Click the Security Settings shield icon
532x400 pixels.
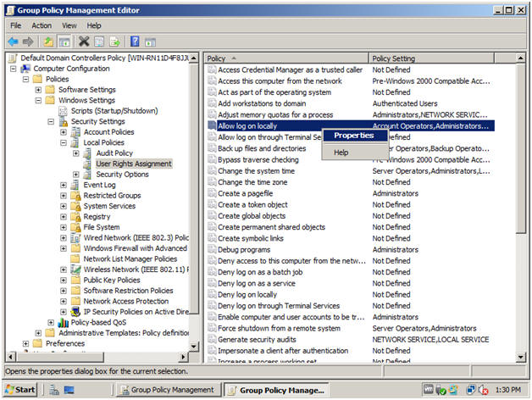coord(63,121)
